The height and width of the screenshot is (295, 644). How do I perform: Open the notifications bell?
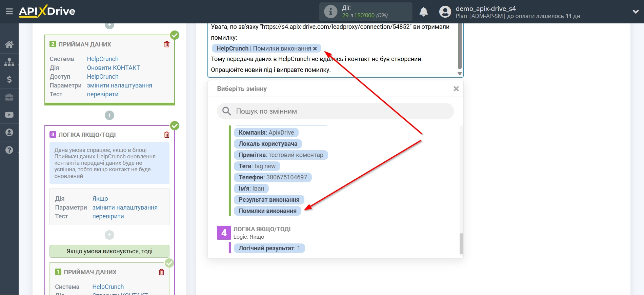click(x=423, y=12)
